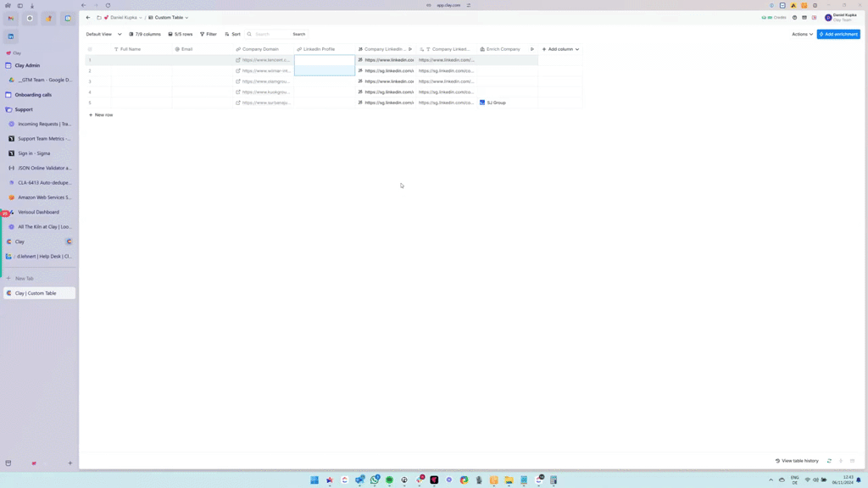Click View table history link
868x488 pixels.
tap(797, 461)
